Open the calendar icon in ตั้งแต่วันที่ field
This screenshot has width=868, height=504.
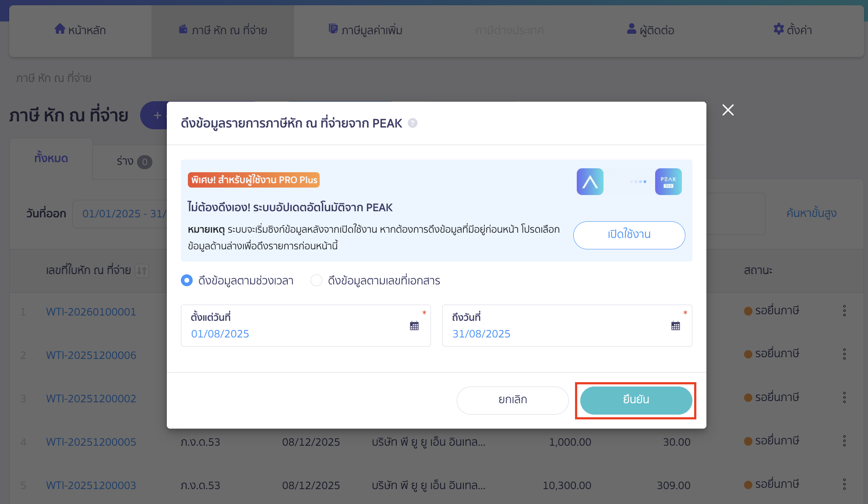click(414, 326)
